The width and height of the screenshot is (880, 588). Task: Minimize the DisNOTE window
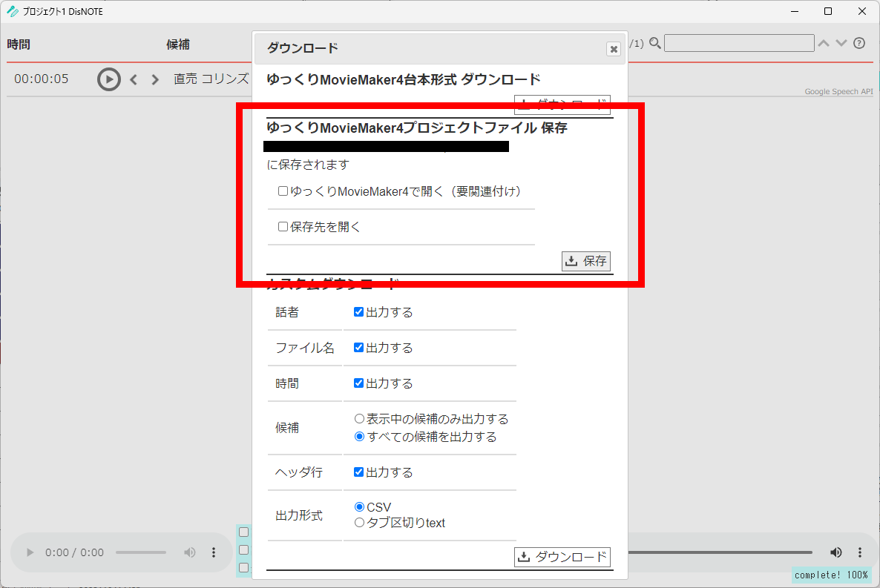coord(794,11)
